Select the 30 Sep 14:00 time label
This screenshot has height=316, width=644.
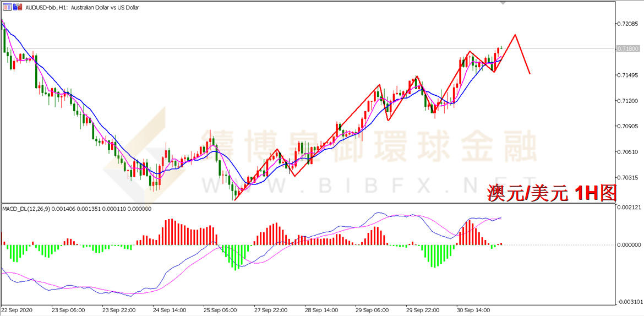[x=472, y=310]
